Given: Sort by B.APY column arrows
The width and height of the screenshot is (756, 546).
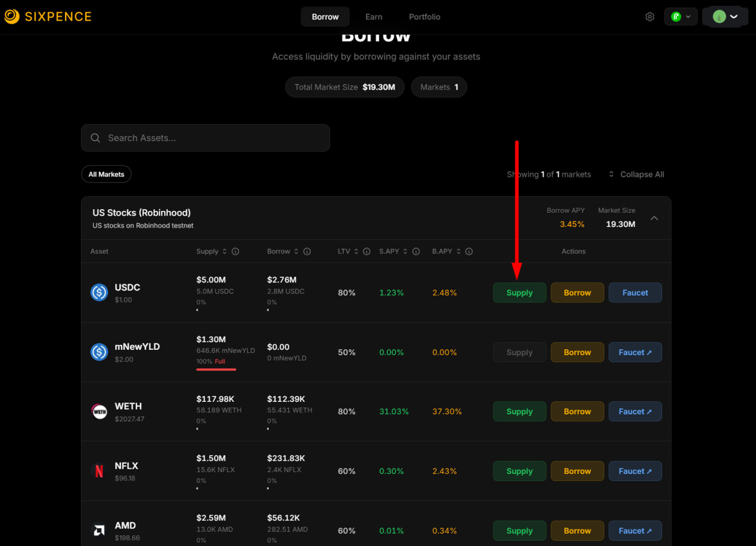Looking at the screenshot, I should (458, 251).
